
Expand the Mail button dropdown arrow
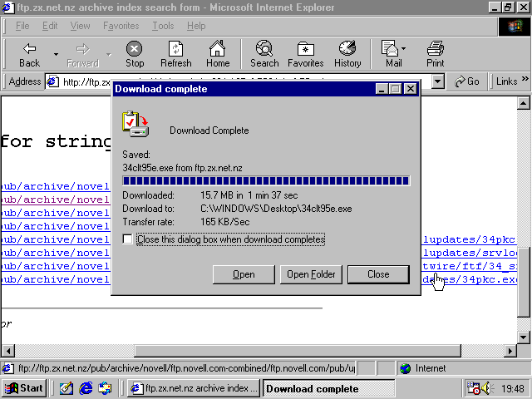tap(403, 49)
